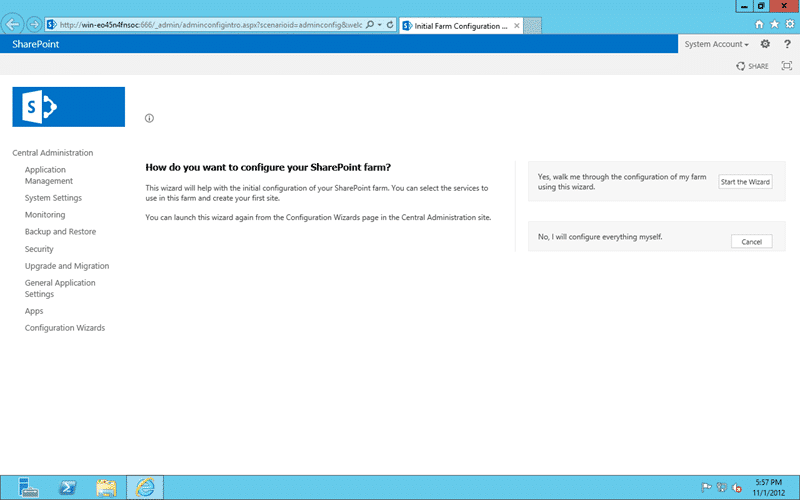Viewport: 800px width, 500px height.
Task: Open File Explorer from taskbar
Action: tap(106, 488)
